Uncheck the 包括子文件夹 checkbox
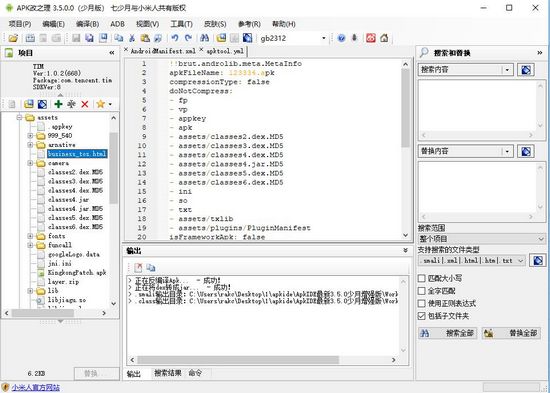 click(422, 316)
